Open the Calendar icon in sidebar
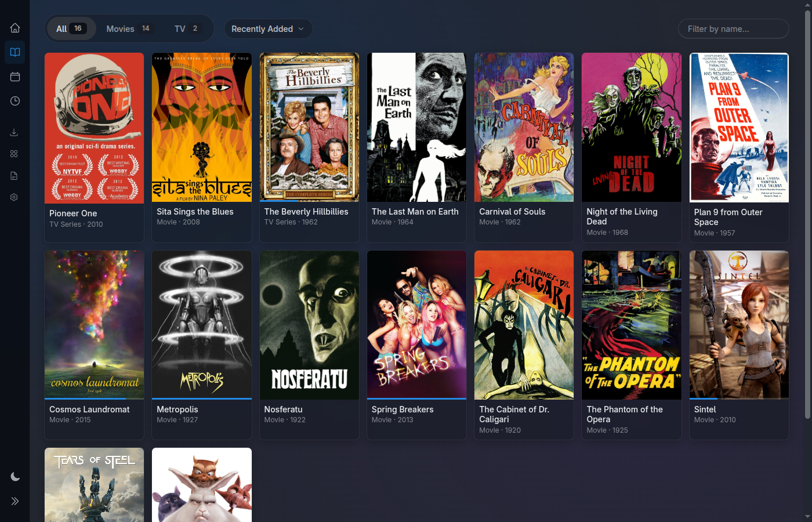Image resolution: width=812 pixels, height=522 pixels. (x=15, y=77)
